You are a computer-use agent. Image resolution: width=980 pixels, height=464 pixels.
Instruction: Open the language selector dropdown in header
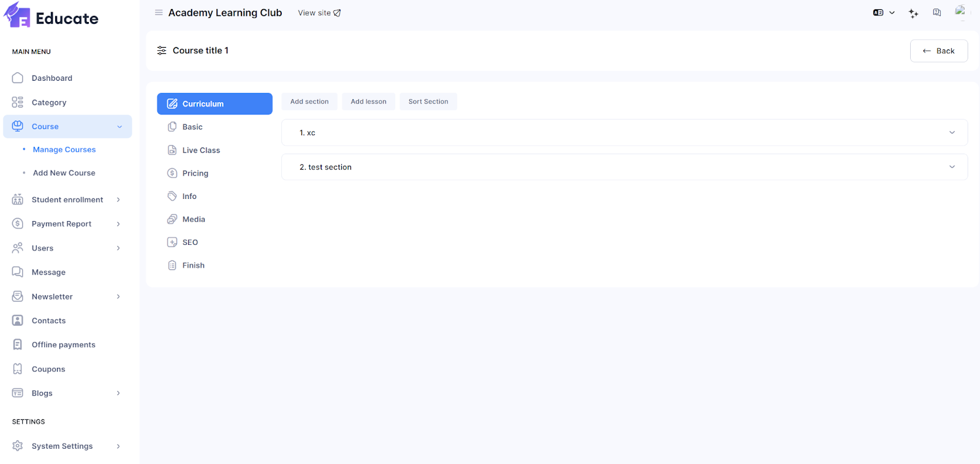pos(883,13)
